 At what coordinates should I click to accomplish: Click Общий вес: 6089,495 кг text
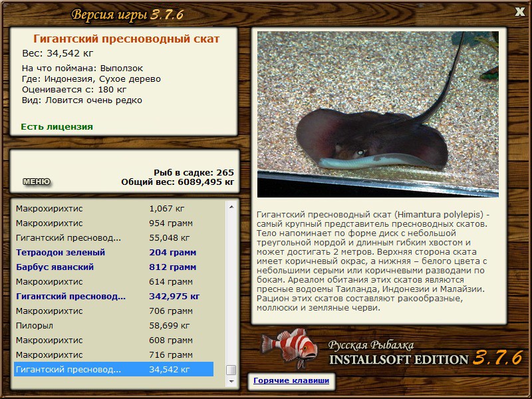(178, 182)
